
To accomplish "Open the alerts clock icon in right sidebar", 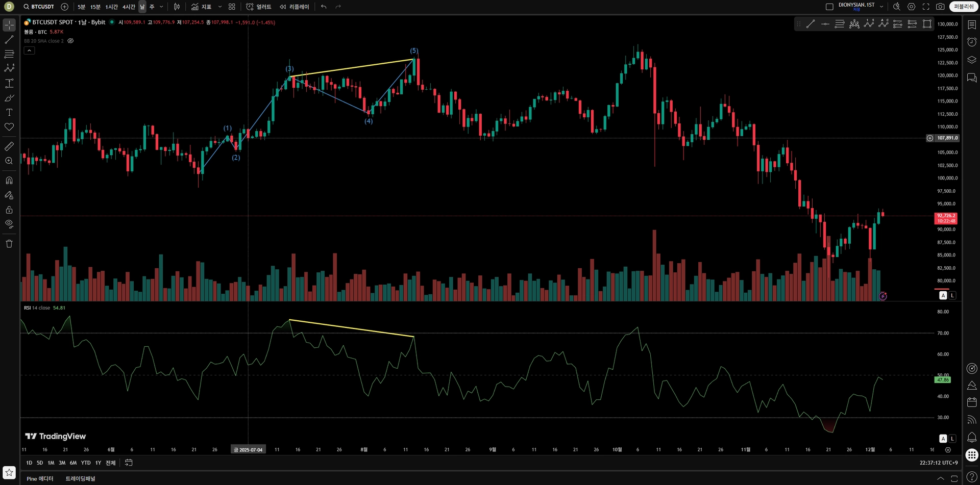I will 972,42.
